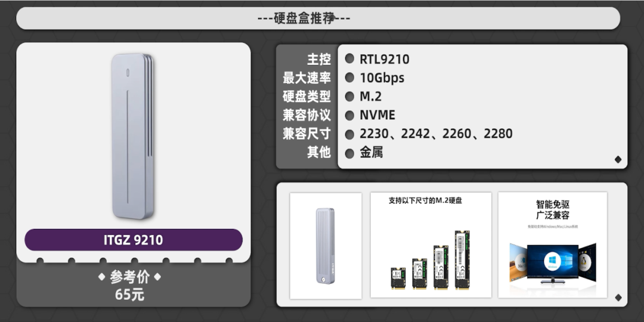Click the M.2 value
Image resolution: width=644 pixels, height=322 pixels.
pyautogui.click(x=370, y=97)
